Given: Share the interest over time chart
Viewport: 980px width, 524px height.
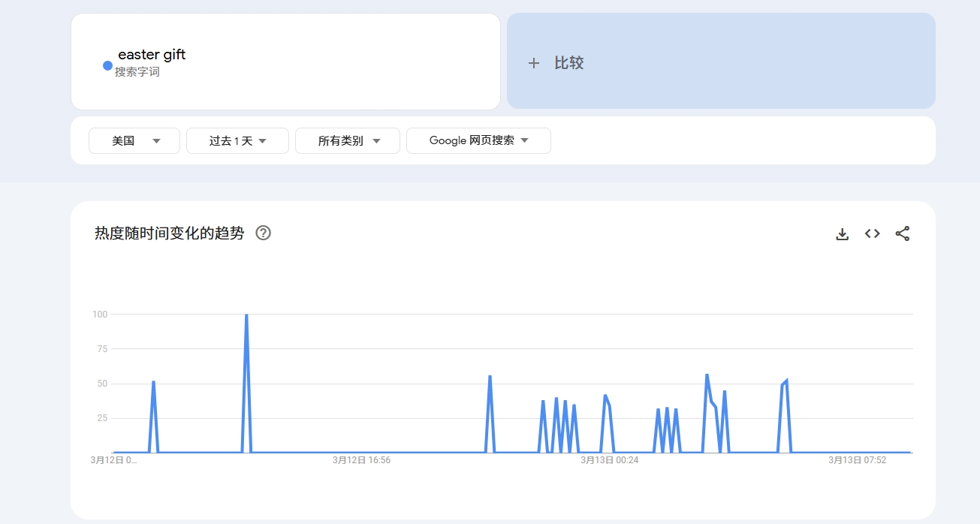Looking at the screenshot, I should pyautogui.click(x=903, y=233).
